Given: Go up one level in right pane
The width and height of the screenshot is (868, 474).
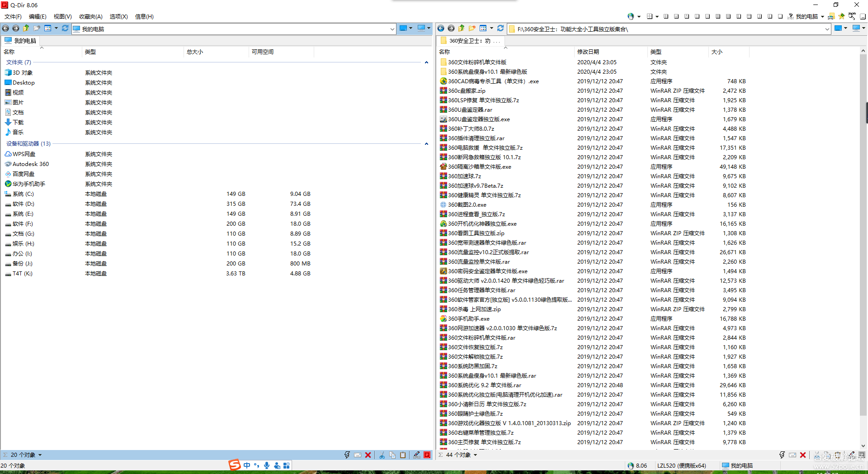Looking at the screenshot, I should coord(462,28).
